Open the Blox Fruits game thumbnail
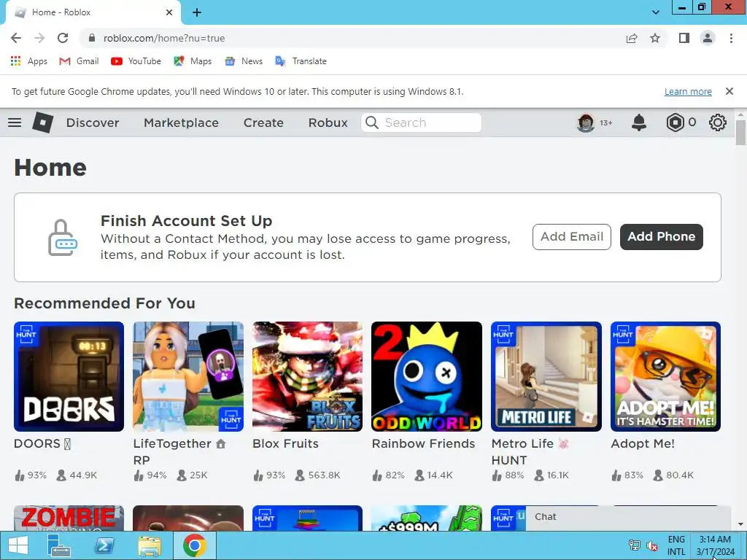The image size is (747, 560). pos(307,377)
